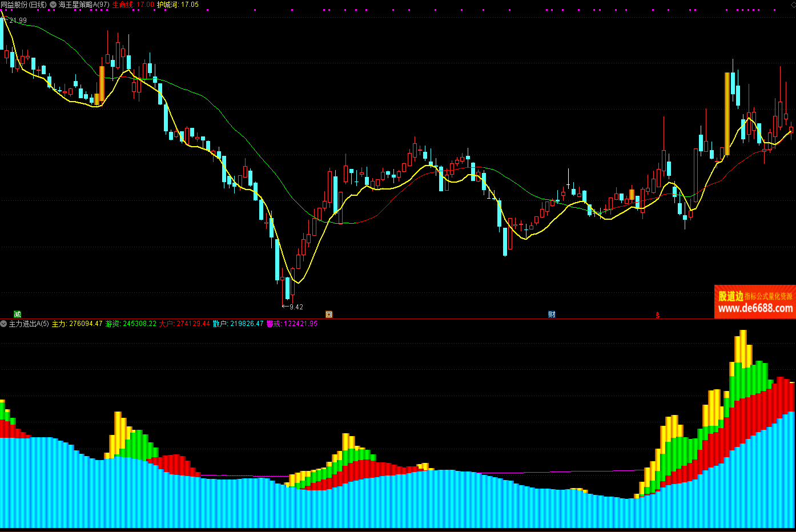The image size is (796, 532).
Task: Click the stock title 同益股份 (日线)
Action: (23, 5)
